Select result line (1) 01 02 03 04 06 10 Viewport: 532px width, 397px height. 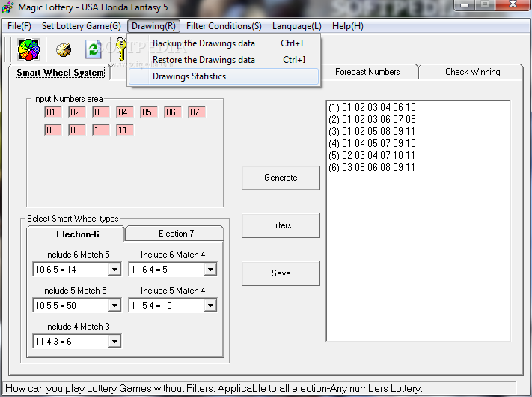pyautogui.click(x=372, y=107)
